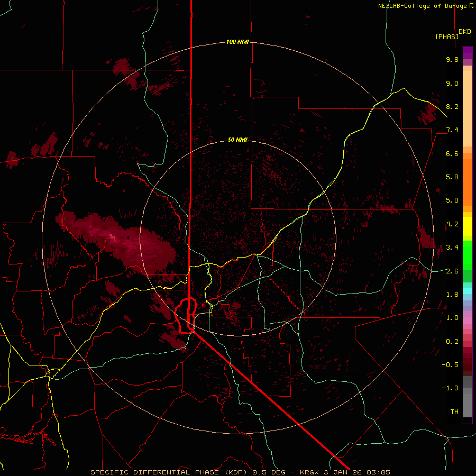Pick the peach segment of the color bar
Image resolution: width=476 pixels, height=476 pixels.
pos(467,109)
